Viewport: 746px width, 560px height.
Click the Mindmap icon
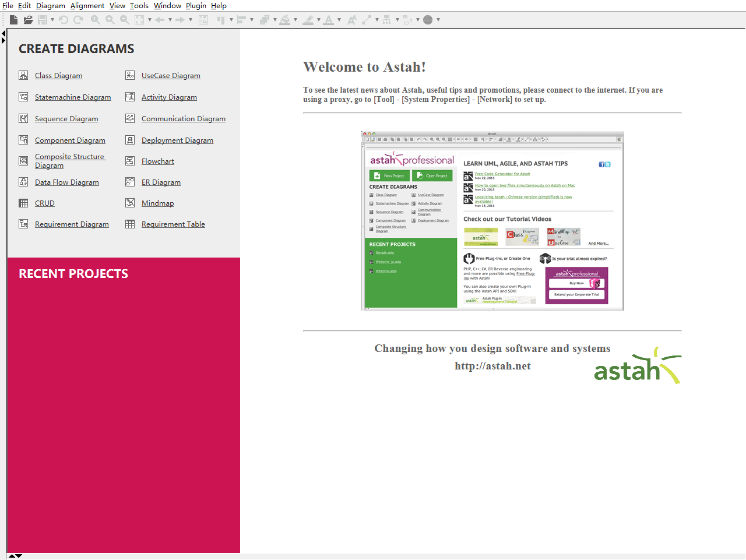coord(130,203)
